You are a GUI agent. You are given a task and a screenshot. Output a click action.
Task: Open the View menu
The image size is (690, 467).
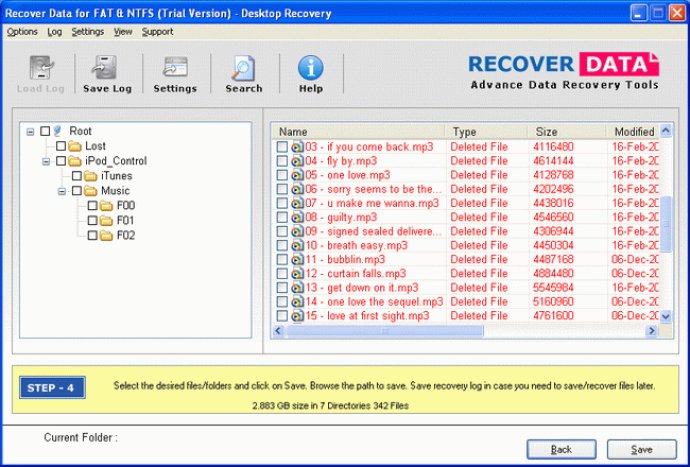click(x=123, y=32)
